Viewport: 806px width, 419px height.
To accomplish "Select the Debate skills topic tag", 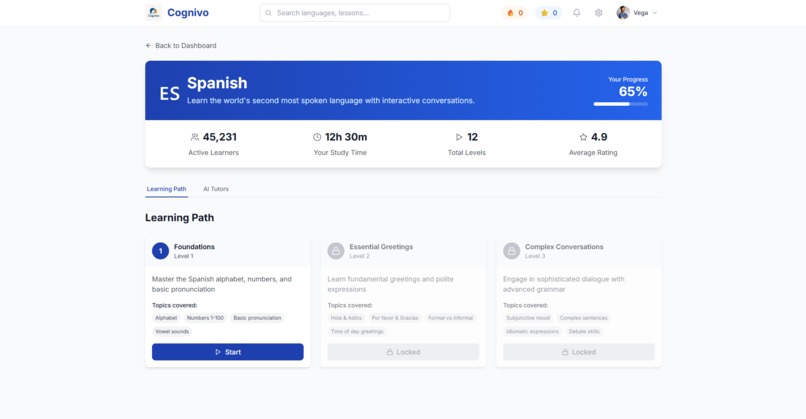I will click(x=584, y=331).
